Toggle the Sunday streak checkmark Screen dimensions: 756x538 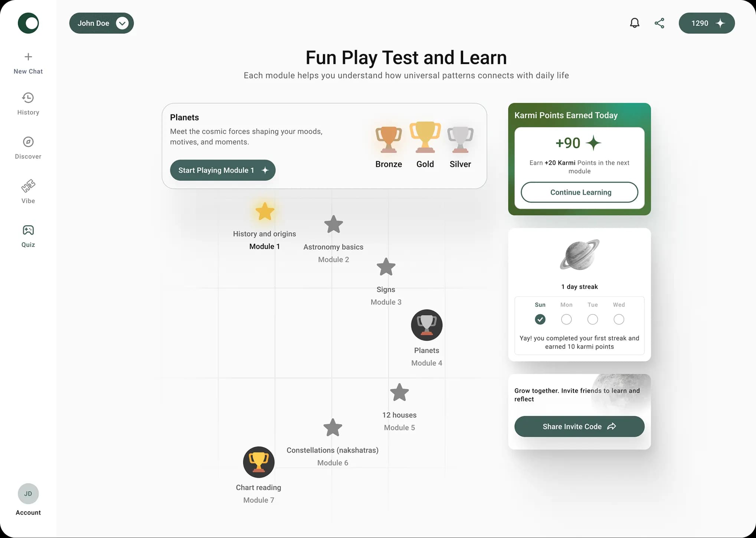pos(540,319)
